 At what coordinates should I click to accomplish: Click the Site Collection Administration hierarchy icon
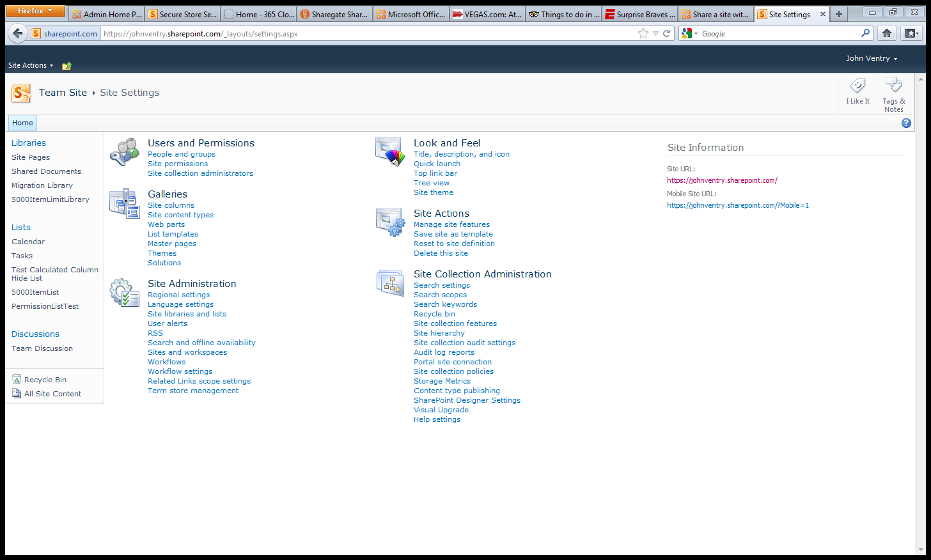390,283
